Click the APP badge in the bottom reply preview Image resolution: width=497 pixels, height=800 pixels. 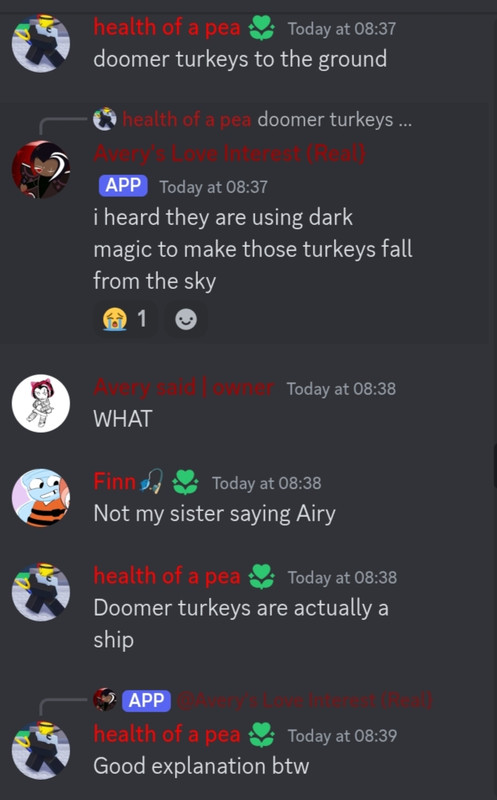(x=146, y=701)
